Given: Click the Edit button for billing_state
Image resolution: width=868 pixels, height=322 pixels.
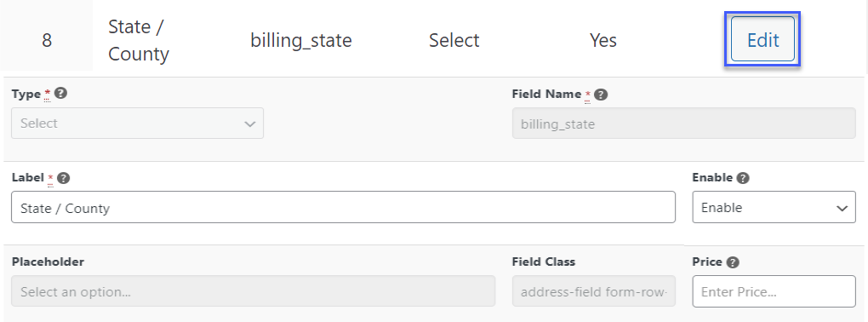Looking at the screenshot, I should coord(762,39).
